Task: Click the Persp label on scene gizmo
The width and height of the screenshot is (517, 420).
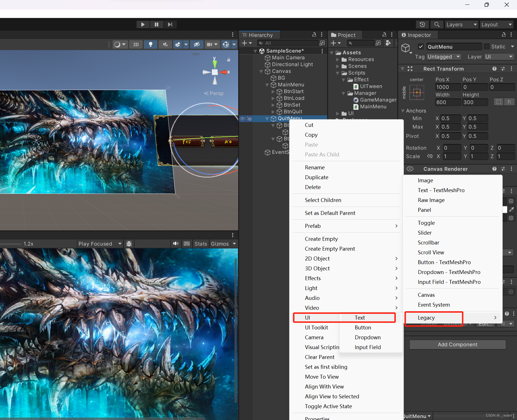Action: [216, 93]
